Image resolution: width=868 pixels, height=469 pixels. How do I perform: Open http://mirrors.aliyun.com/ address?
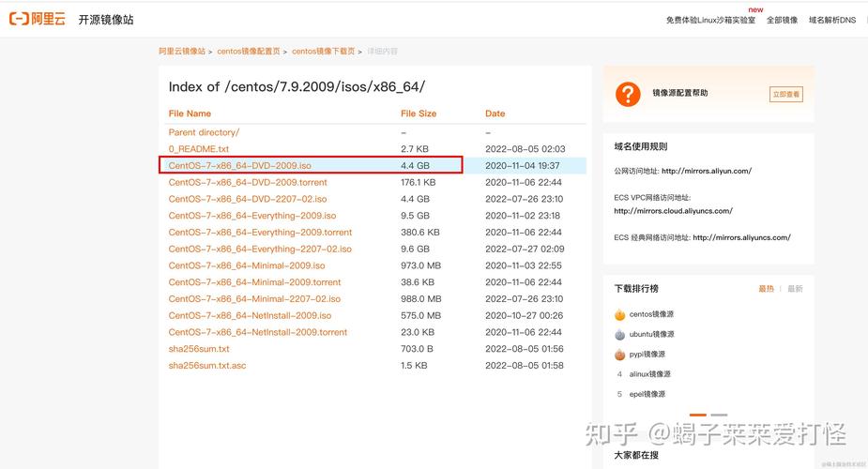point(707,171)
